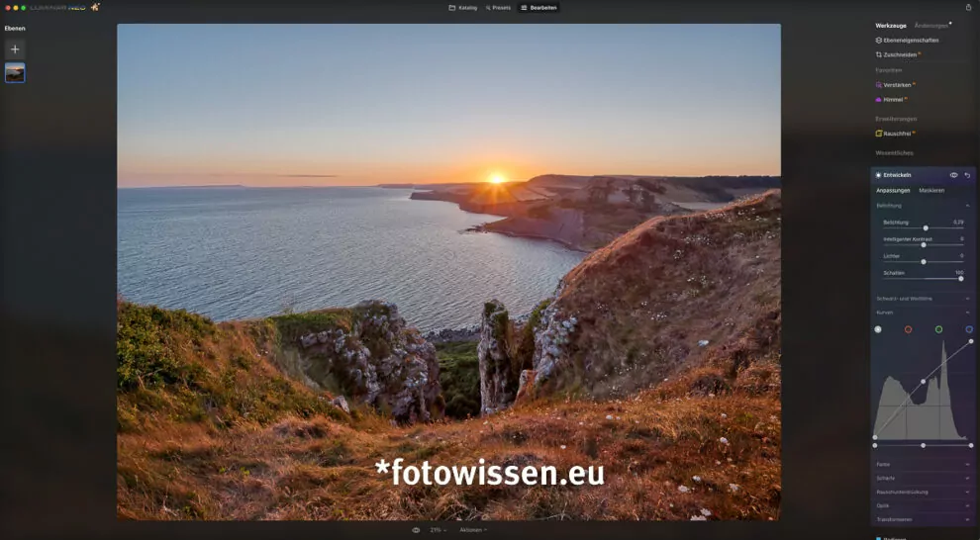Open the Rauschfrei extension
This screenshot has height=540, width=980.
pos(894,134)
